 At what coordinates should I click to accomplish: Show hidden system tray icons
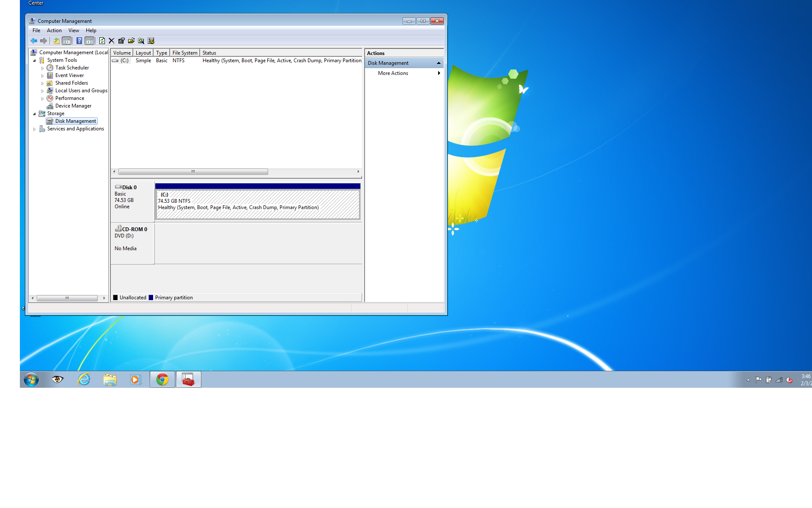coord(749,380)
